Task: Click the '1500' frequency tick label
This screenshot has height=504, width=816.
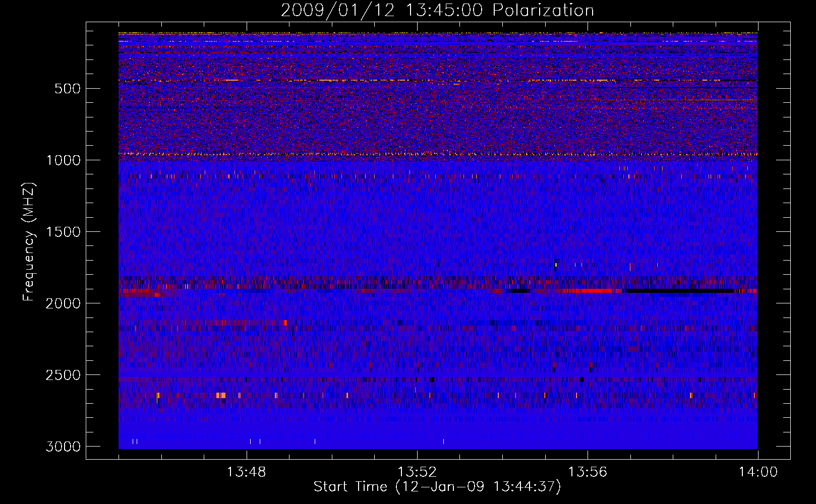Action: click(x=63, y=232)
